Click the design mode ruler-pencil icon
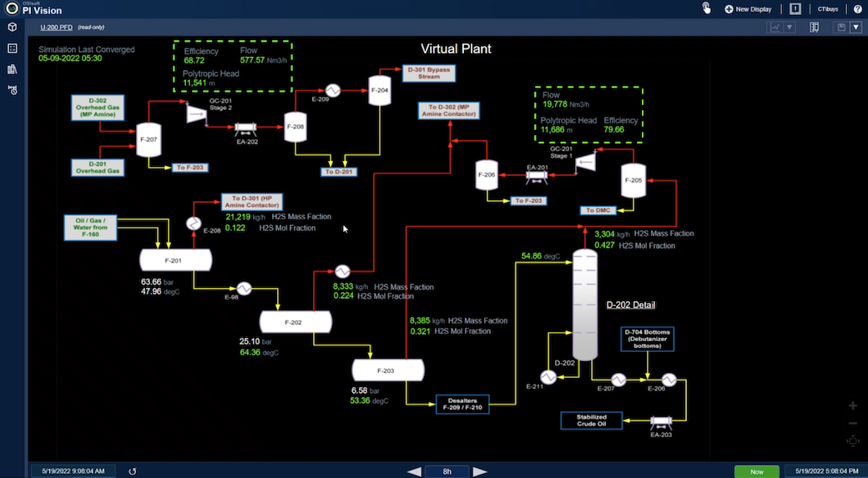Screen dimensions: 868x478 815,28
